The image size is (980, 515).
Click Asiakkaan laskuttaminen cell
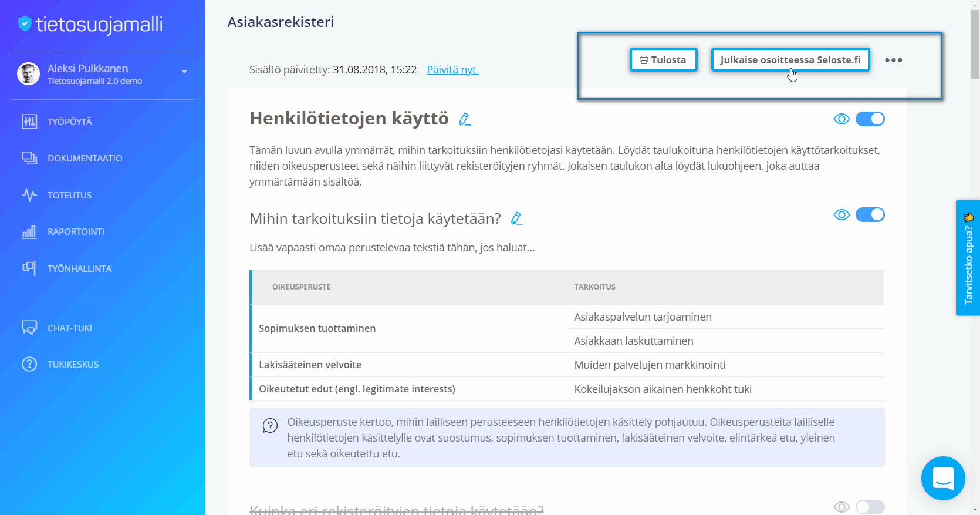coord(634,341)
